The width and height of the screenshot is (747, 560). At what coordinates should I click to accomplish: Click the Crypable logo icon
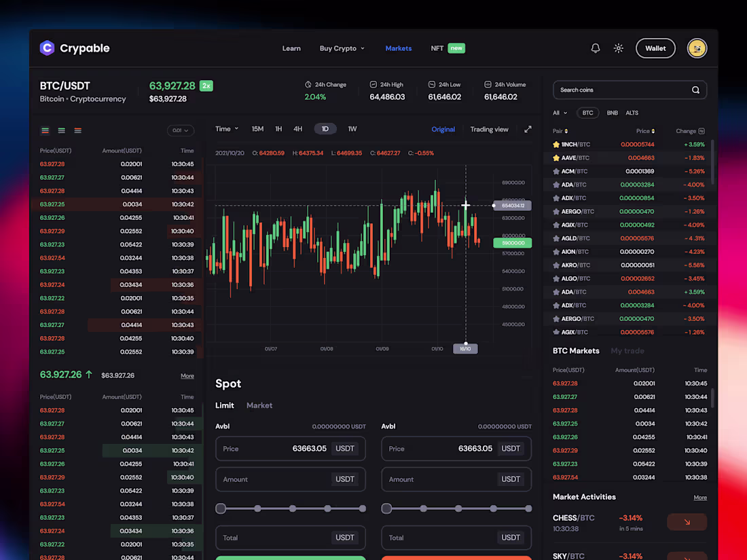pyautogui.click(x=47, y=48)
